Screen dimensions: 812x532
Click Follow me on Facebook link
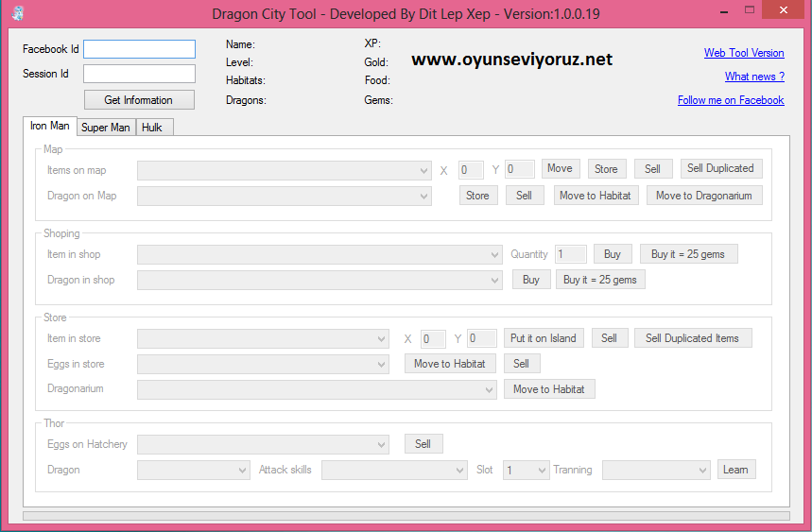[x=731, y=100]
